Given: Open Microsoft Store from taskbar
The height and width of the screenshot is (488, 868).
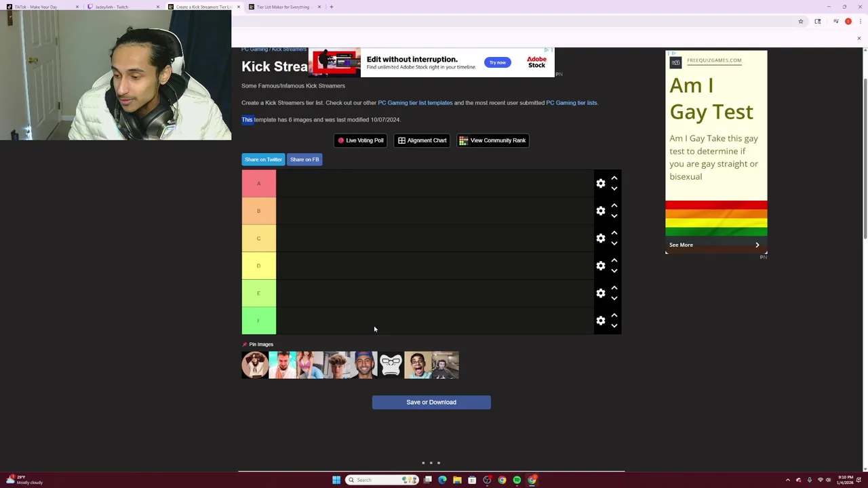Looking at the screenshot, I should coord(472,480).
